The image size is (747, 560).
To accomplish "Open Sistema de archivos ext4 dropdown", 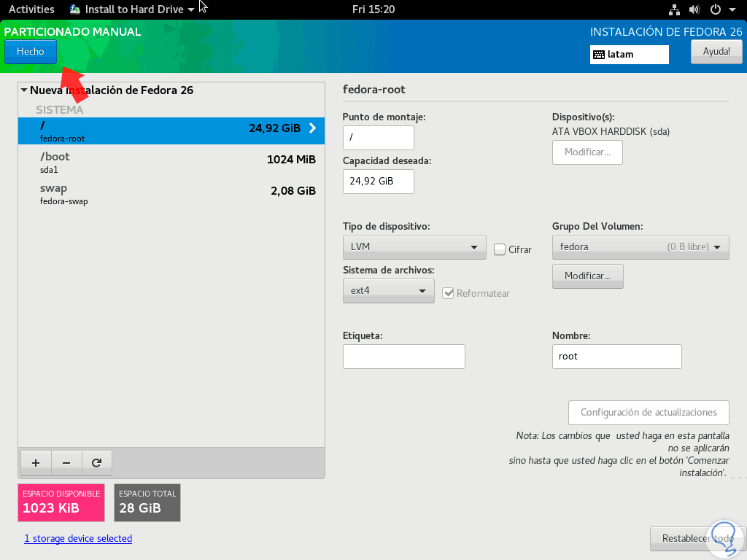I will coord(388,290).
